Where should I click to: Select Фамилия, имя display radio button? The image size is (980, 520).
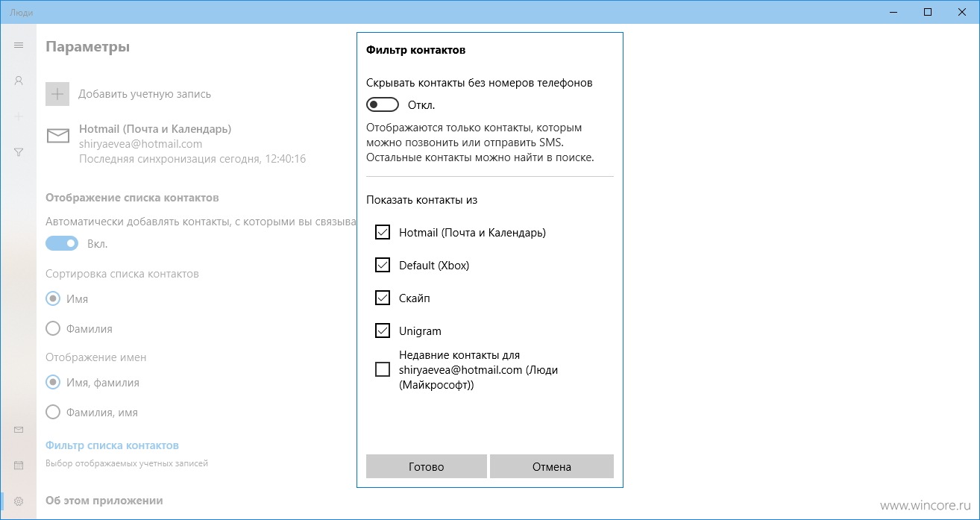(x=53, y=412)
